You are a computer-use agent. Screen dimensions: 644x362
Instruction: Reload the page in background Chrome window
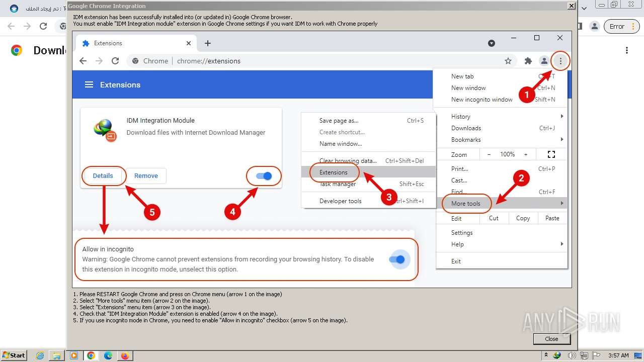click(43, 26)
